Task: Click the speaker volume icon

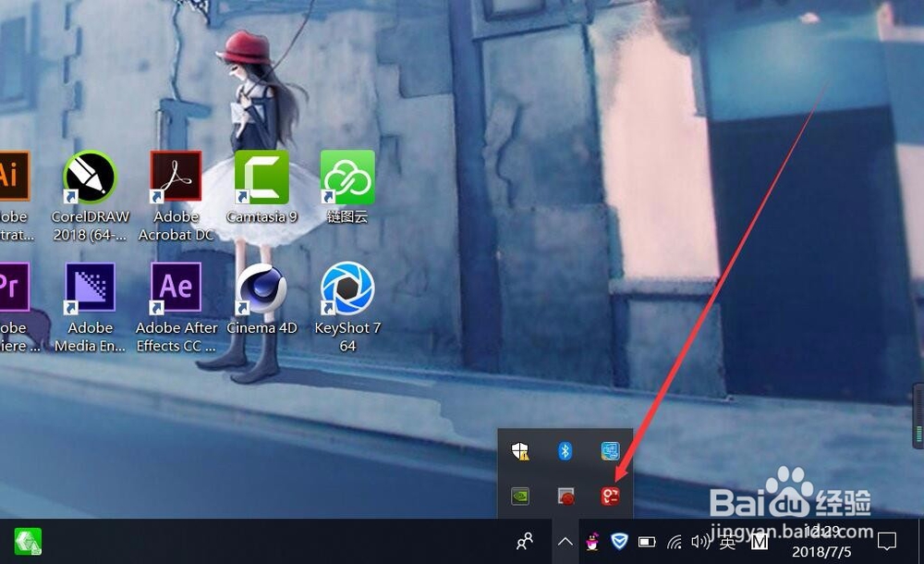Action: pos(700,541)
